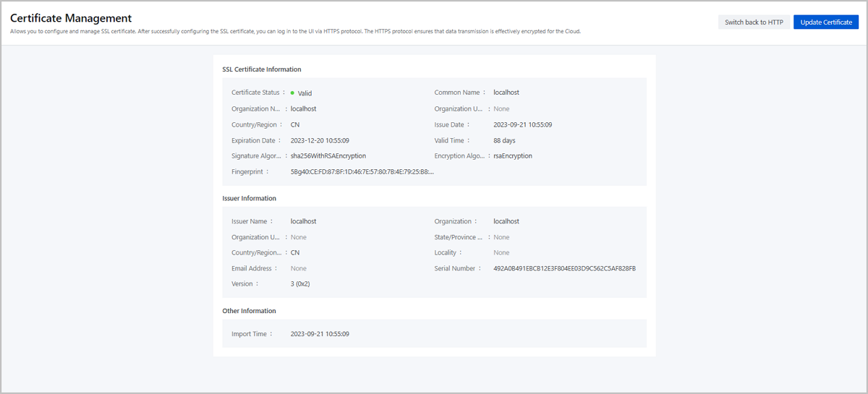Click the sha256WithRSAEncryption signature algorithm value
Image resolution: width=868 pixels, height=394 pixels.
pos(328,156)
